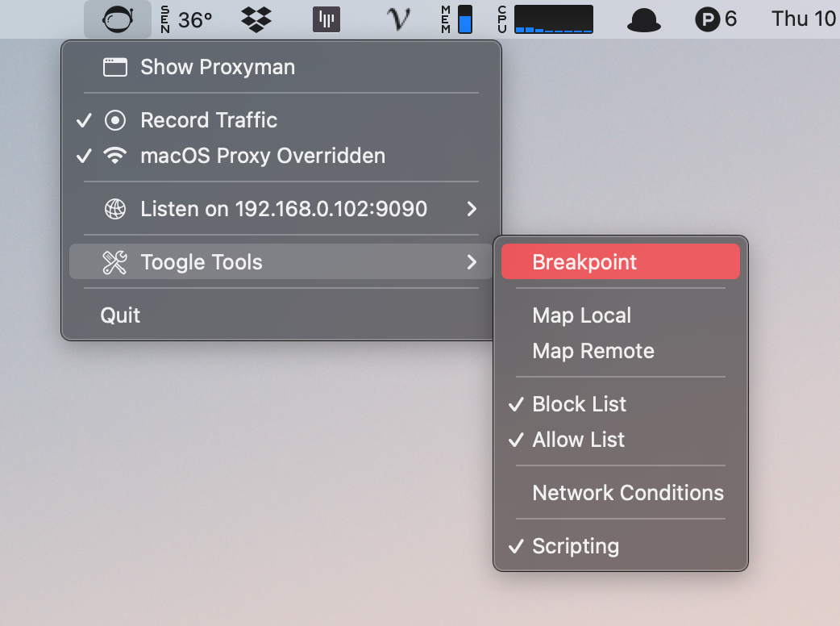Image resolution: width=840 pixels, height=626 pixels.
Task: Disable macOS Proxy Overridden
Action: tap(262, 156)
